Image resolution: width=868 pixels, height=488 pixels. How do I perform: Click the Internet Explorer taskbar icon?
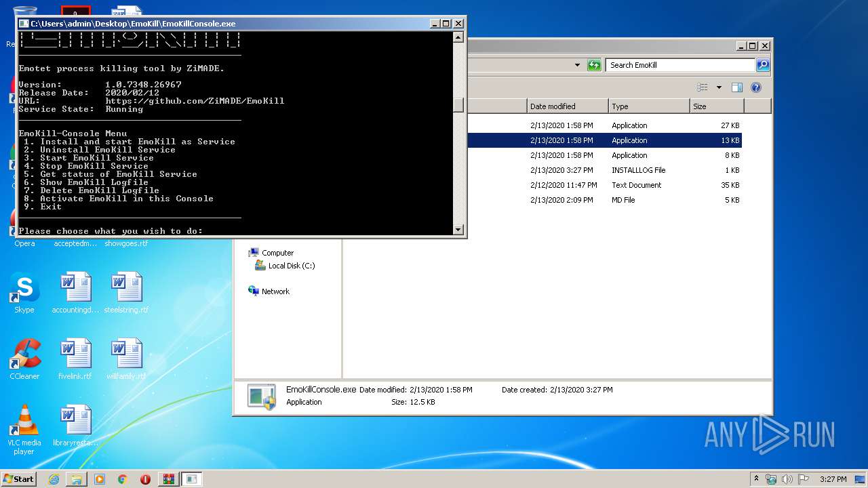pos(54,479)
